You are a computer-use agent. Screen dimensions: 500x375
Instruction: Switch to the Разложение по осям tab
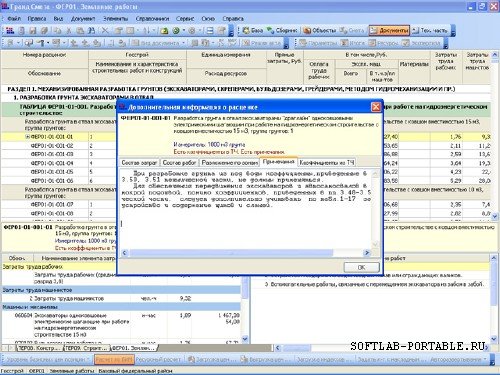click(230, 163)
